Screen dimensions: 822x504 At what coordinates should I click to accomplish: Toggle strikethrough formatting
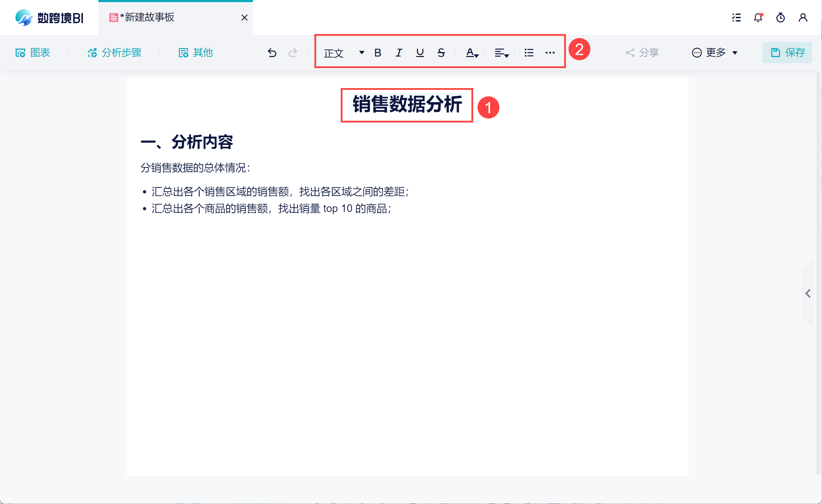441,53
